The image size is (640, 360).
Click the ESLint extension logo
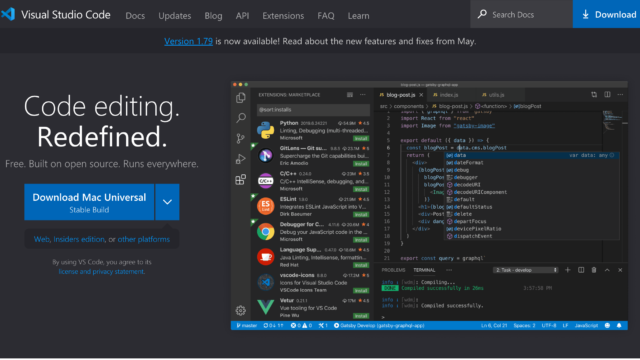pyautogui.click(x=265, y=206)
